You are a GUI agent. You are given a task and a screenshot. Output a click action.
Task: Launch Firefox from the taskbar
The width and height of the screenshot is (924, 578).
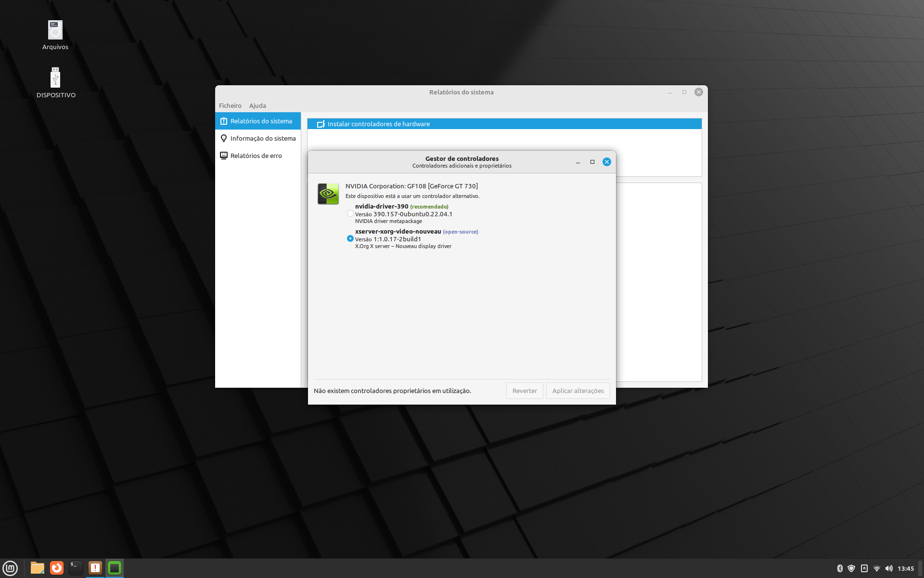pyautogui.click(x=56, y=568)
